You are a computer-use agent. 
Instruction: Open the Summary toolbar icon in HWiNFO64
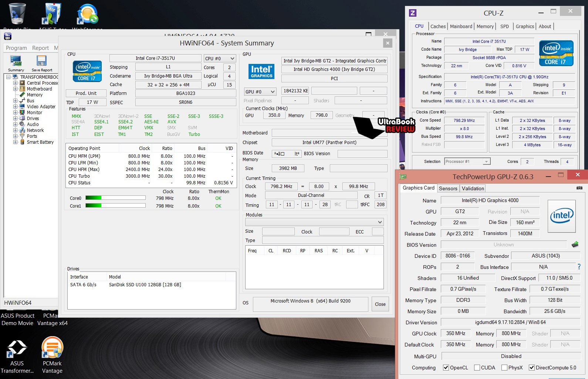pyautogui.click(x=16, y=63)
